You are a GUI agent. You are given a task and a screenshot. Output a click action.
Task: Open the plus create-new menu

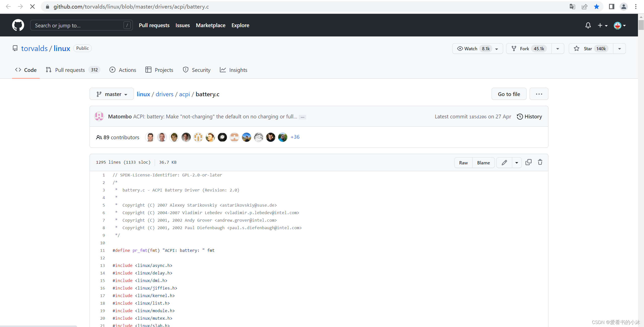(x=602, y=25)
